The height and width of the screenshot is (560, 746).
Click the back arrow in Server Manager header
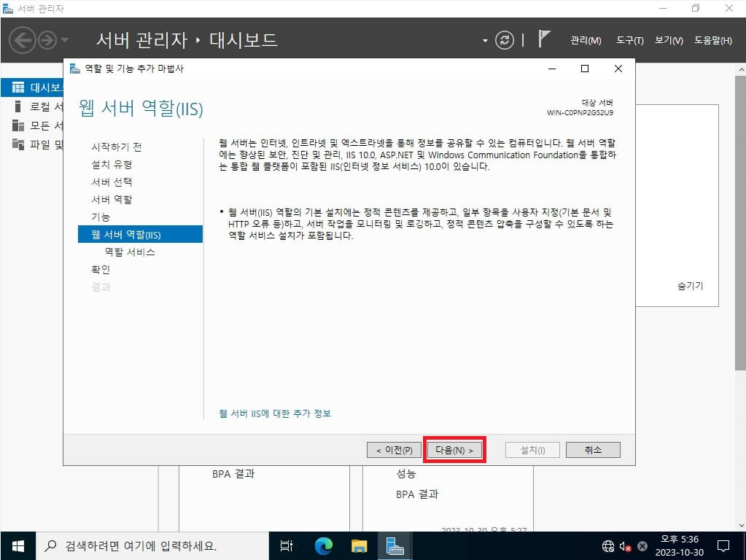[23, 40]
